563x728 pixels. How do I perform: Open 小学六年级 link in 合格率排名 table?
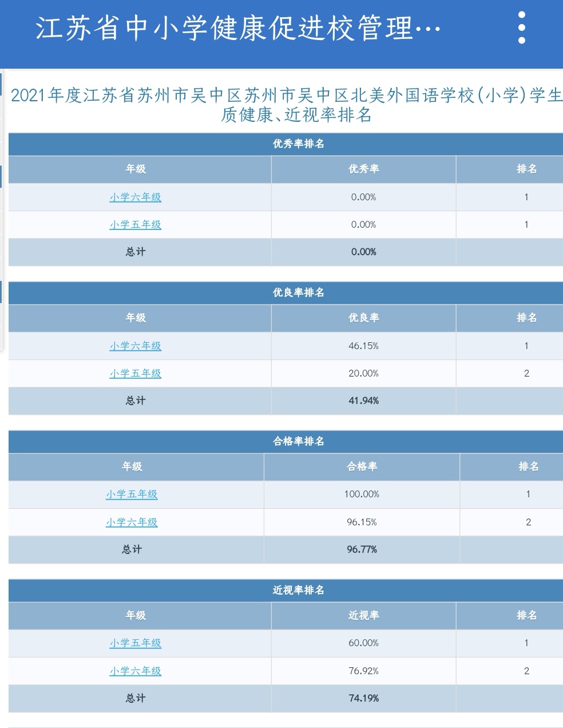tap(132, 522)
